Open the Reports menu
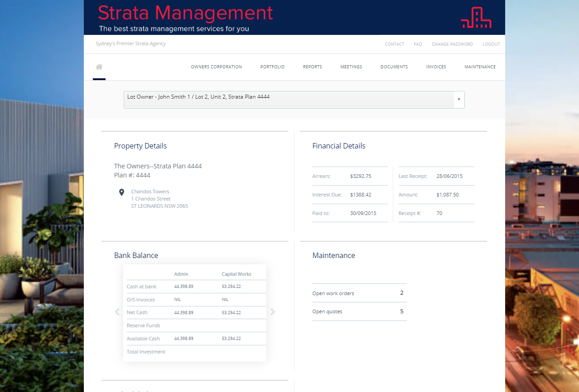 coord(313,67)
